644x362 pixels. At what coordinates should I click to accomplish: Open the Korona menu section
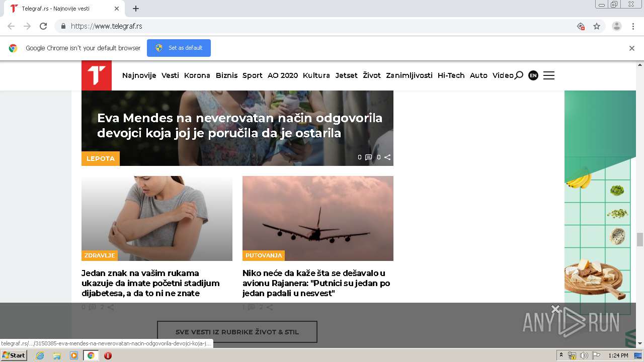[x=197, y=75]
